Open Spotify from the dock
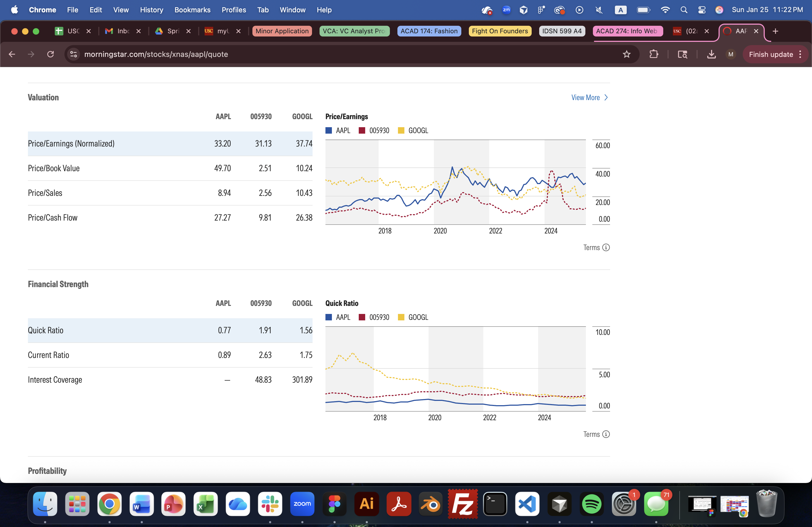Viewport: 812px width, 527px height. pyautogui.click(x=591, y=504)
